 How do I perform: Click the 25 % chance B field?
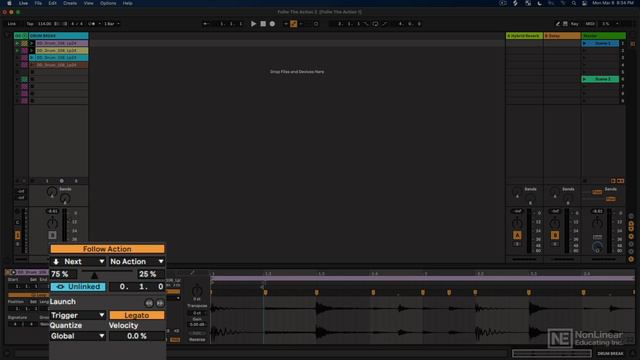(x=151, y=274)
